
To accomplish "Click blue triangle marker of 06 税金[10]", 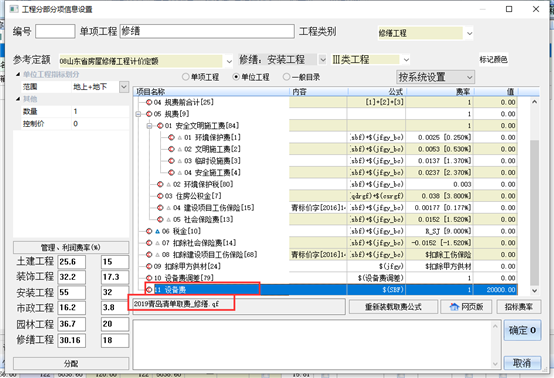I will pyautogui.click(x=158, y=231).
